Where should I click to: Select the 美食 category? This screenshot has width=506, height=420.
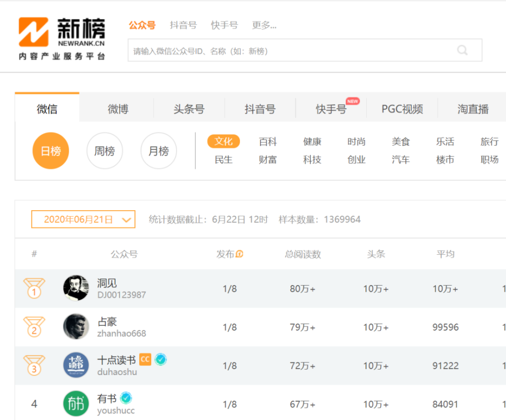pyautogui.click(x=401, y=142)
